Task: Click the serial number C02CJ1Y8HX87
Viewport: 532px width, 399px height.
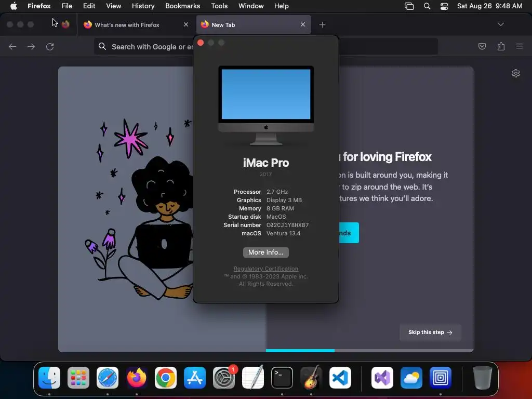Action: pyautogui.click(x=287, y=225)
